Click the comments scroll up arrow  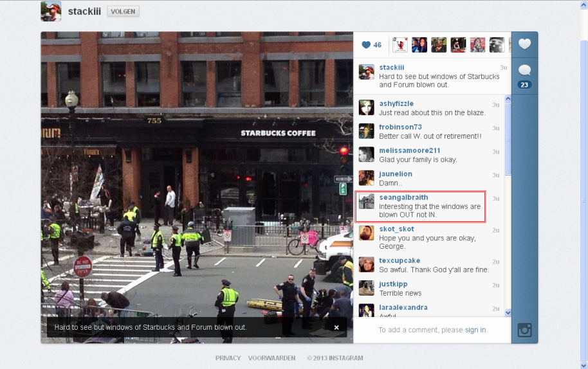508,99
